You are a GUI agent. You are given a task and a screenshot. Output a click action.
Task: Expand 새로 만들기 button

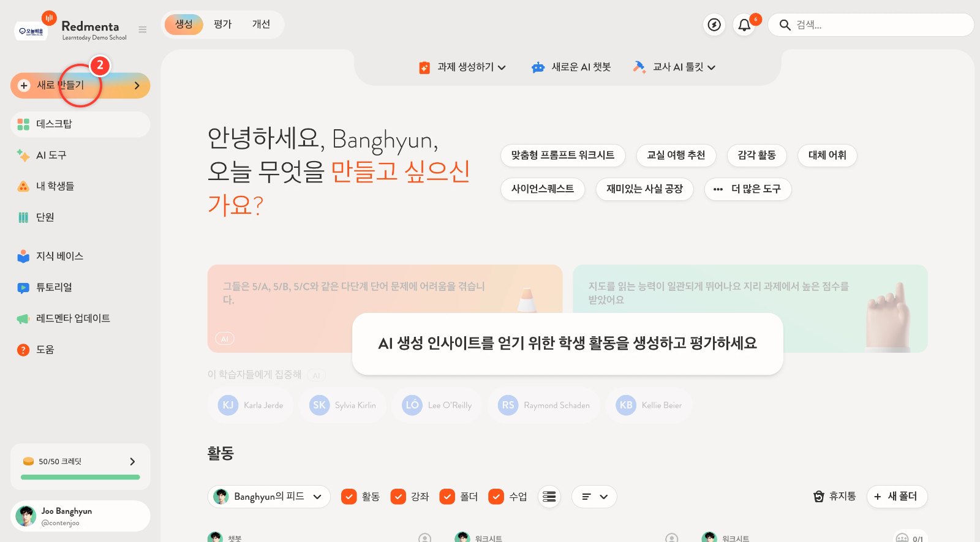(x=80, y=86)
